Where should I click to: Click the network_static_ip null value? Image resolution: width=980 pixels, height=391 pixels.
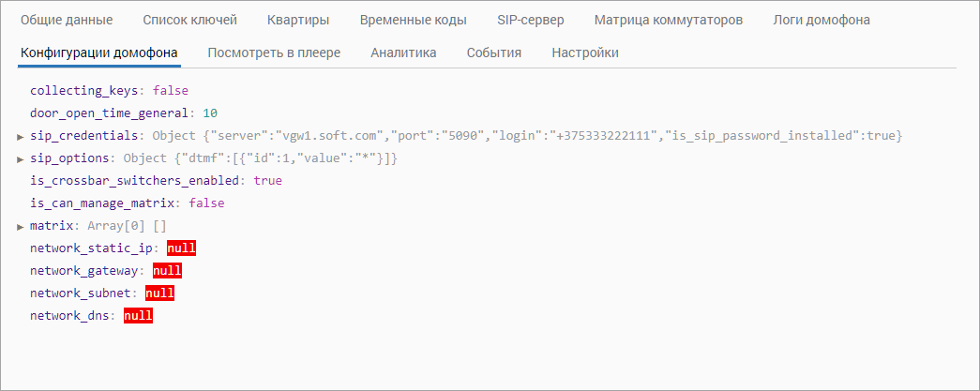[182, 248]
